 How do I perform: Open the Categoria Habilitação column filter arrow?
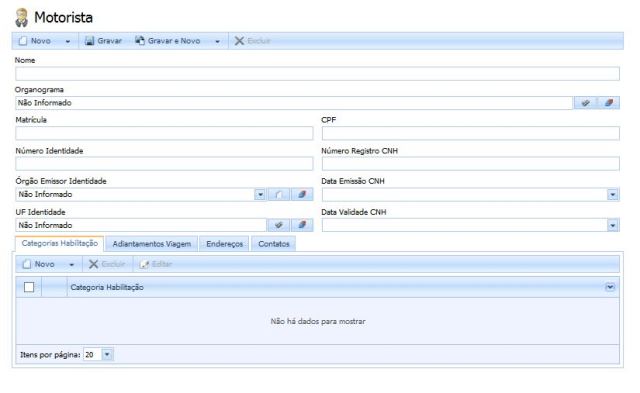pyautogui.click(x=610, y=287)
